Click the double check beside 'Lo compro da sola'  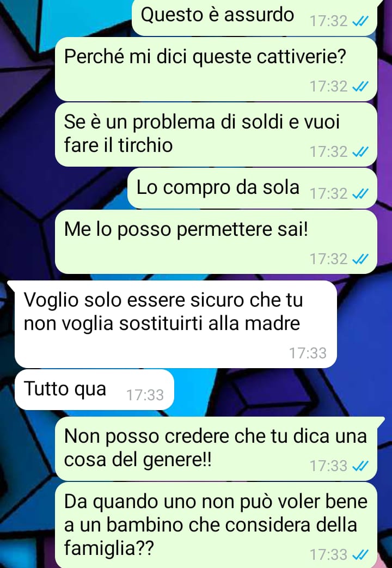[360, 194]
